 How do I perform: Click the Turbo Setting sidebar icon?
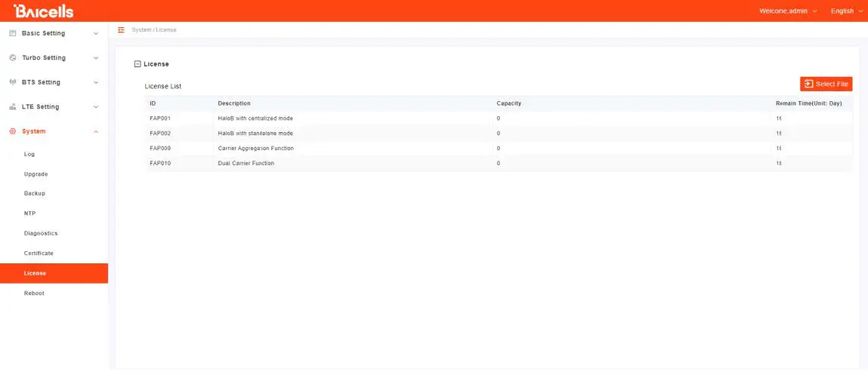click(x=13, y=57)
